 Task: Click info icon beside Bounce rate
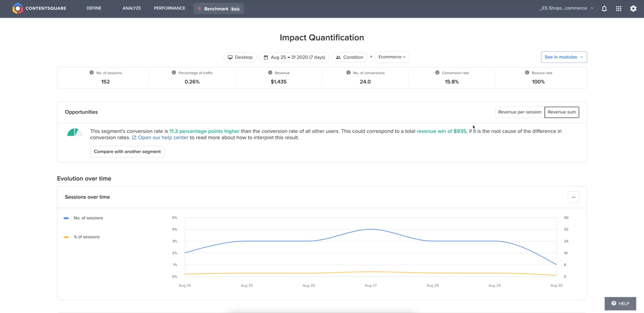[527, 73]
